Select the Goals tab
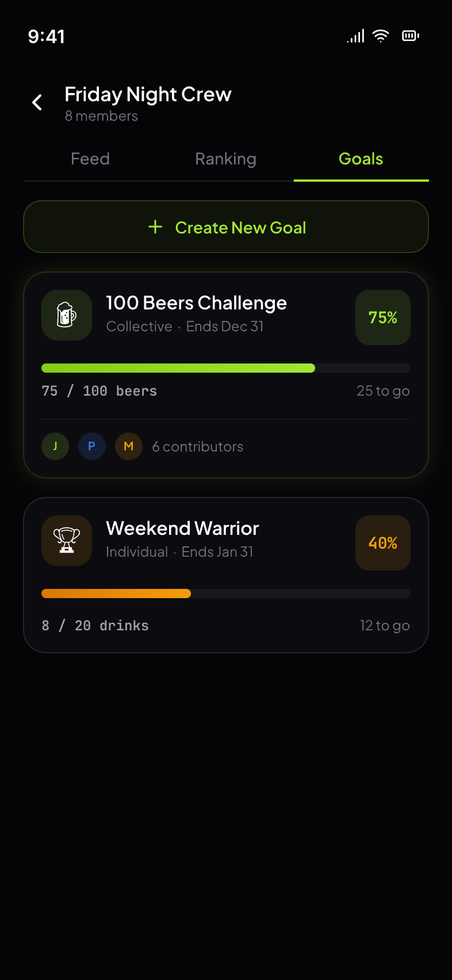The image size is (452, 980). click(361, 159)
